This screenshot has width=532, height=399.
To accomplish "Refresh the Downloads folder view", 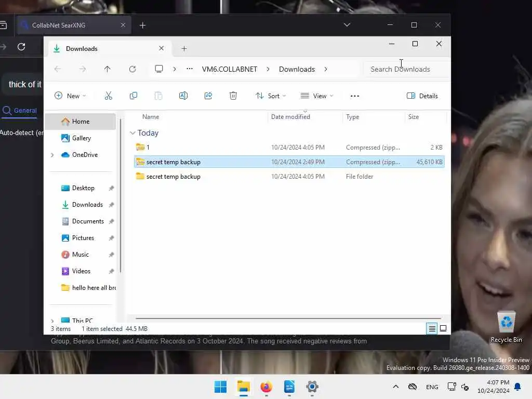I will coord(132,69).
